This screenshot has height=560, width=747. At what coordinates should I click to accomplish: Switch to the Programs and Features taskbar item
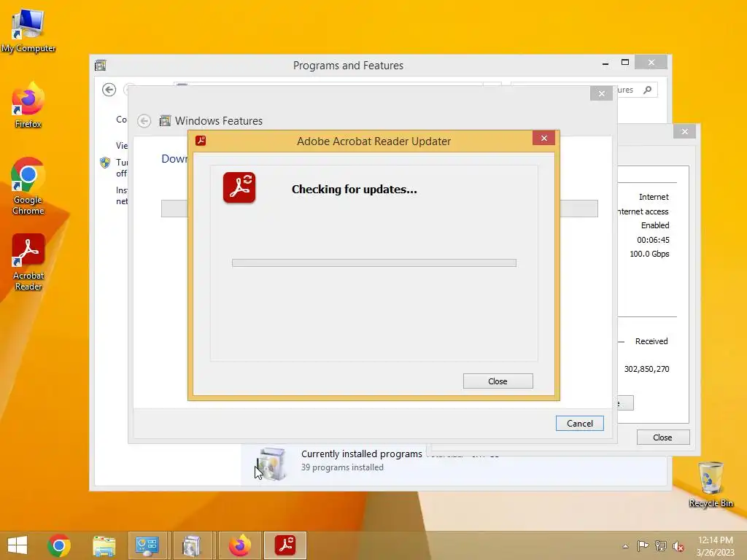click(x=192, y=545)
